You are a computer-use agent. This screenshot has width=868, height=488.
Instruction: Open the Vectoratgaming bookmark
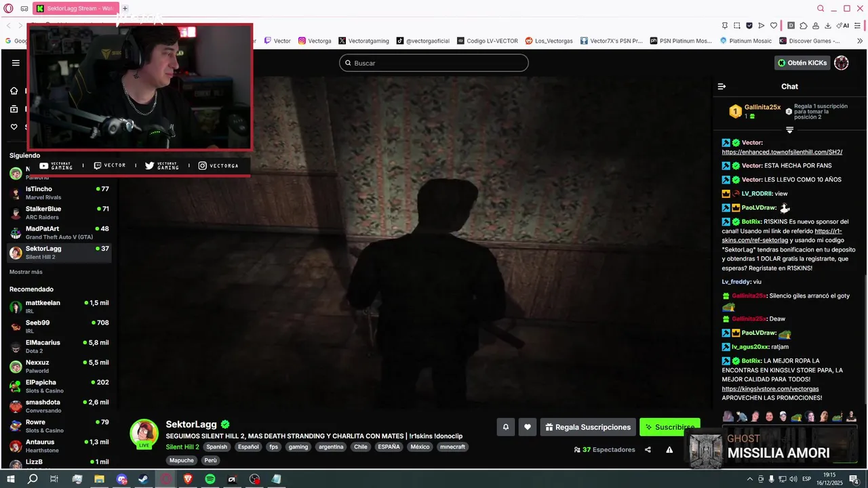363,41
